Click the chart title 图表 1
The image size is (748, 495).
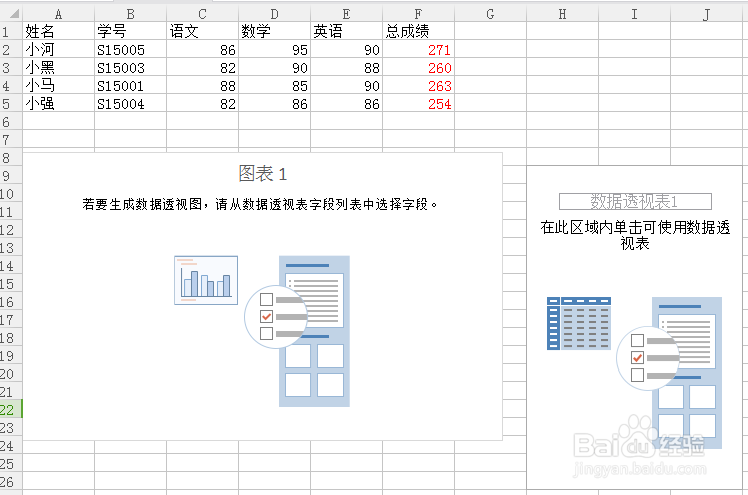point(262,174)
